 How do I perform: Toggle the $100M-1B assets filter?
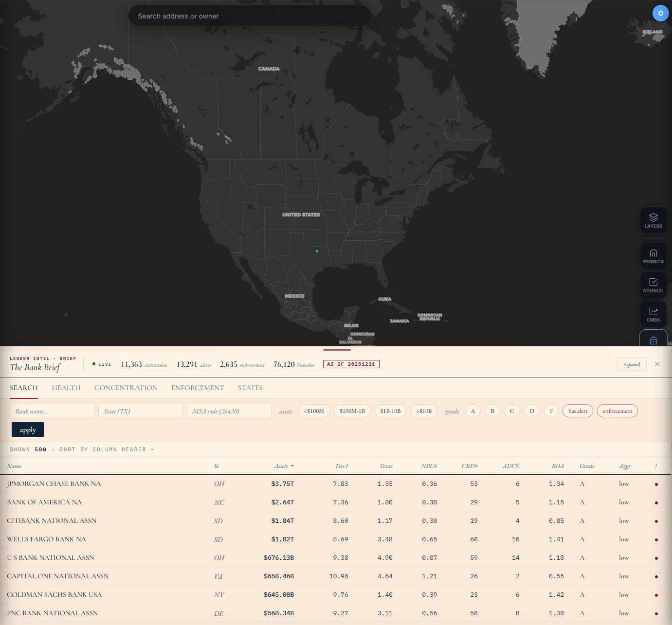(352, 411)
